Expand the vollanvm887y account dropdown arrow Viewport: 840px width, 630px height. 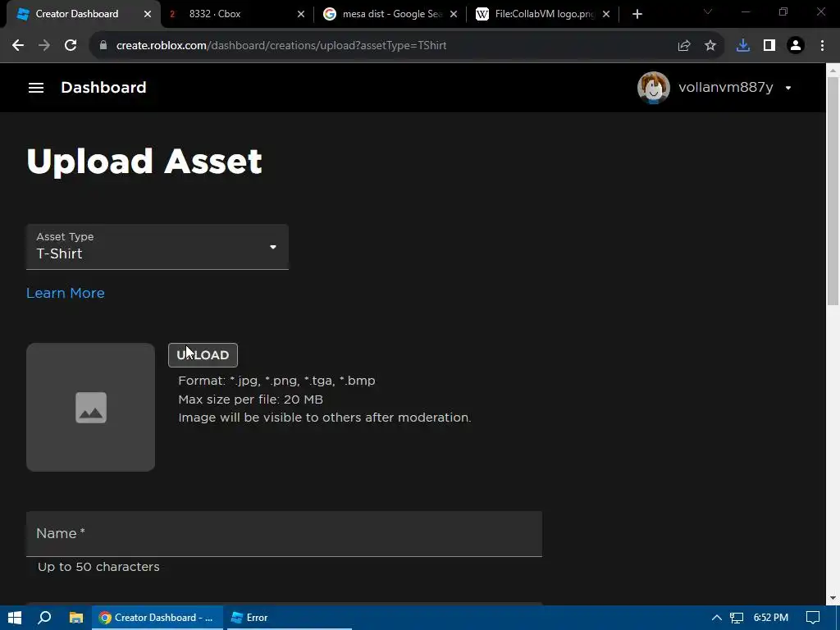pyautogui.click(x=788, y=88)
